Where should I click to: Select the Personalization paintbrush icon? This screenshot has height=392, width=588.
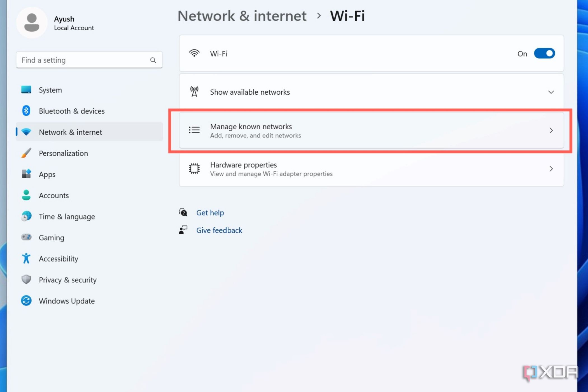pos(26,153)
